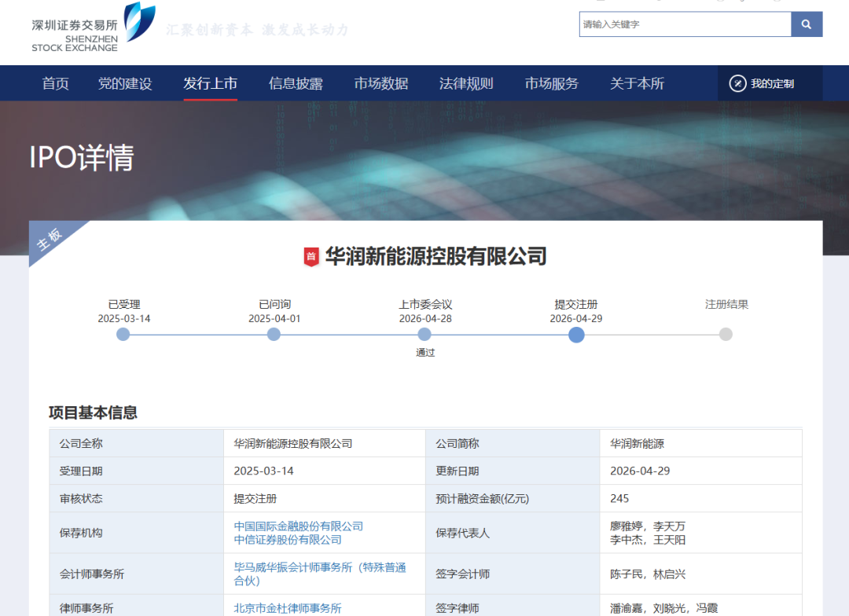Screen dimensions: 849x616
Task: Click the Shenzhen Stock Exchange logo
Action: (x=93, y=27)
